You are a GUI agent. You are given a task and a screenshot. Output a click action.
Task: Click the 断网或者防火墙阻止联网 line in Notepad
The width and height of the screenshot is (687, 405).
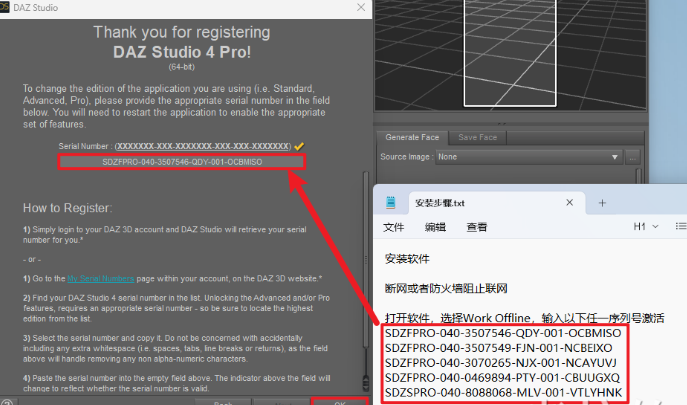pos(446,288)
